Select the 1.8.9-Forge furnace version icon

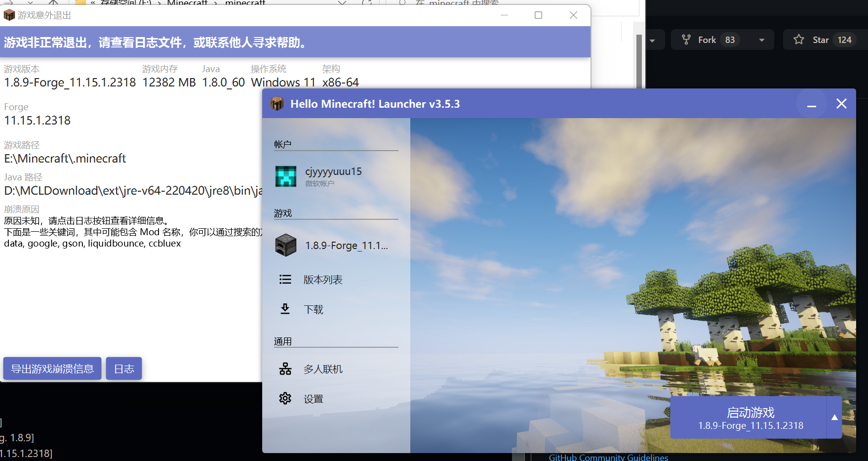coord(285,245)
